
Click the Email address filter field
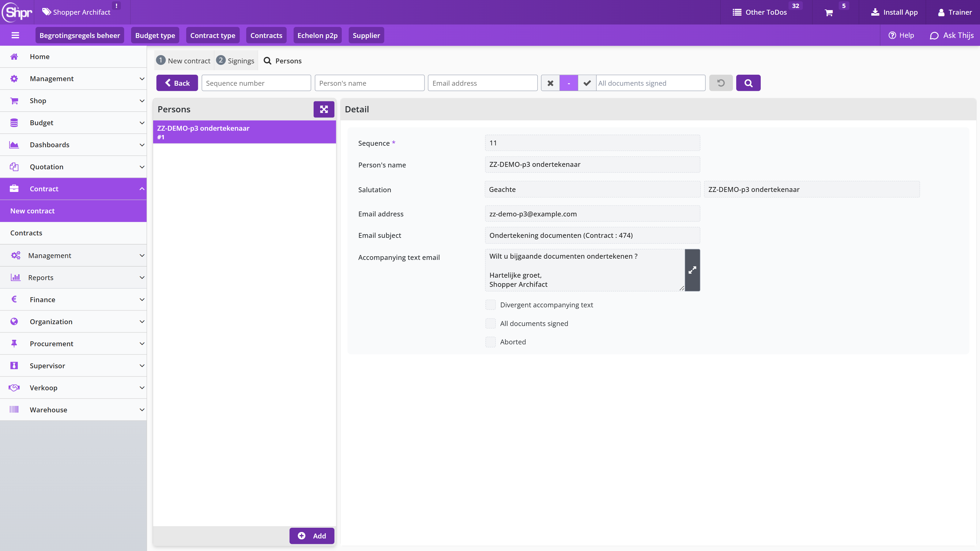482,83
